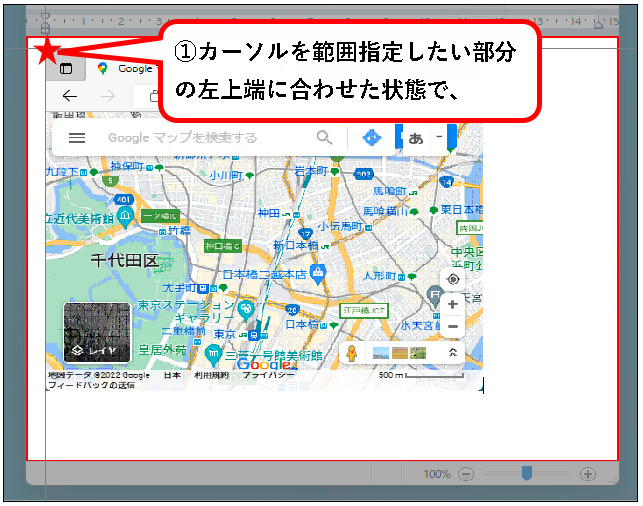
Task: Click the 皇居外苑 map label
Action: pyautogui.click(x=163, y=349)
